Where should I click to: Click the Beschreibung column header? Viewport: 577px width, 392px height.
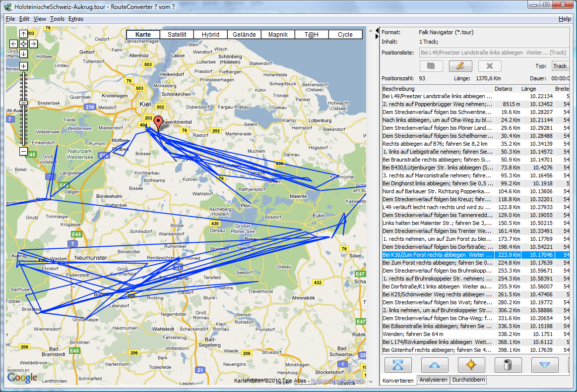(x=437, y=89)
